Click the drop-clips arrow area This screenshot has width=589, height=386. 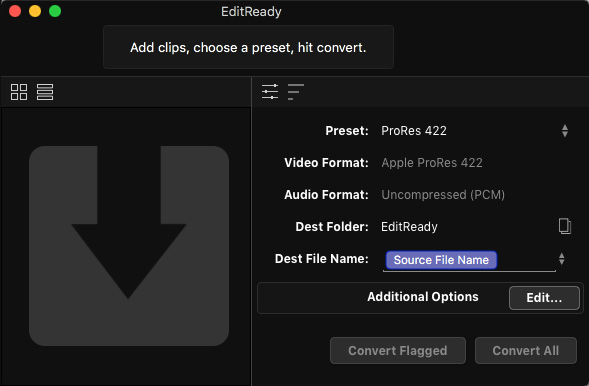[129, 246]
